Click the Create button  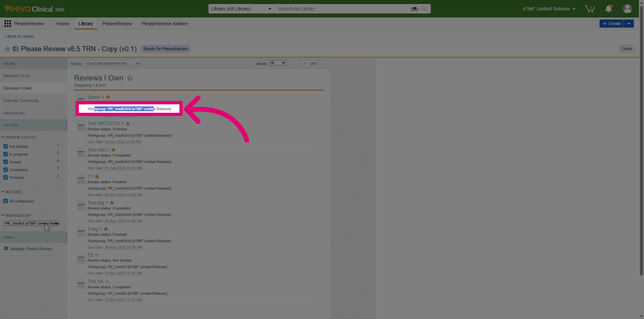click(x=611, y=23)
